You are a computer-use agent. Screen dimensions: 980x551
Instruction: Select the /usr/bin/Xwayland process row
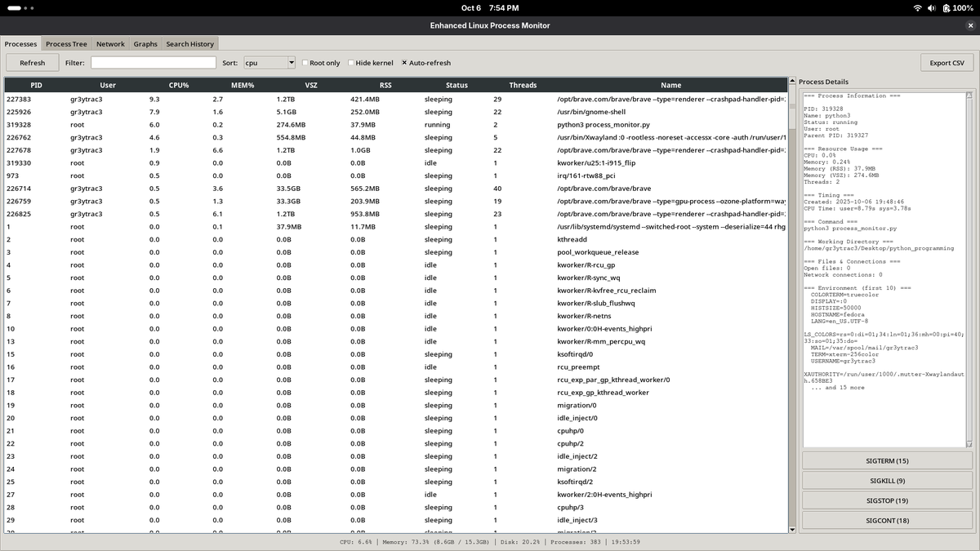click(x=395, y=137)
